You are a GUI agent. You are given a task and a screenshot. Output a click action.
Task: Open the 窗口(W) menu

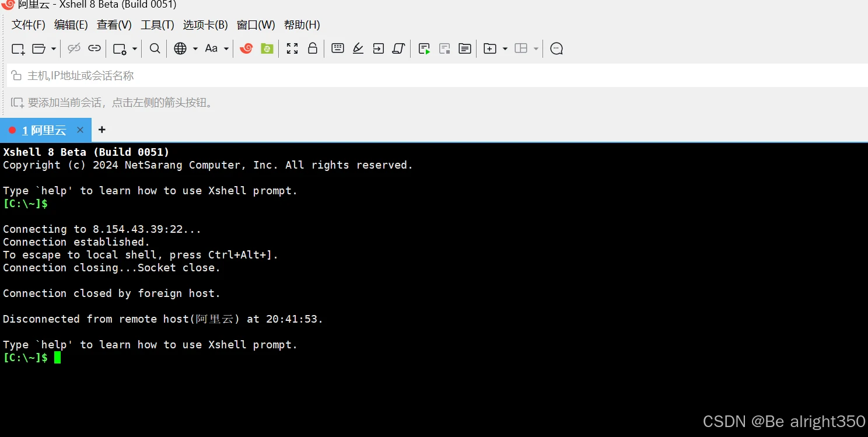pos(256,25)
